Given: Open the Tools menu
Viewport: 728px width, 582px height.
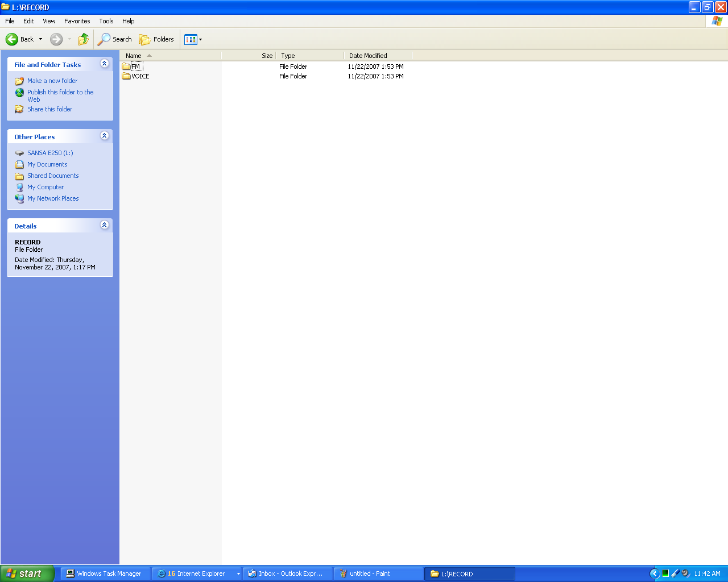Looking at the screenshot, I should (x=106, y=21).
